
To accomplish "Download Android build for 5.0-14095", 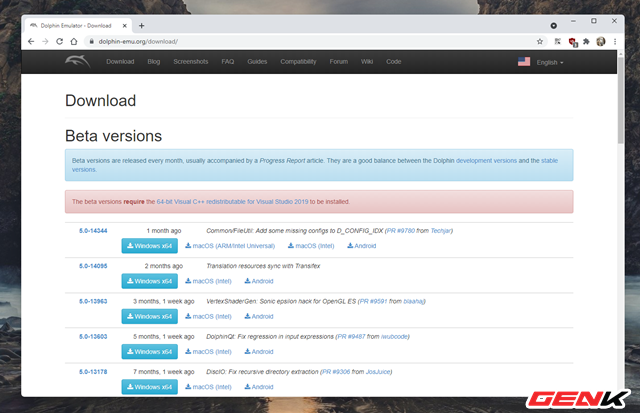I will 259,281.
